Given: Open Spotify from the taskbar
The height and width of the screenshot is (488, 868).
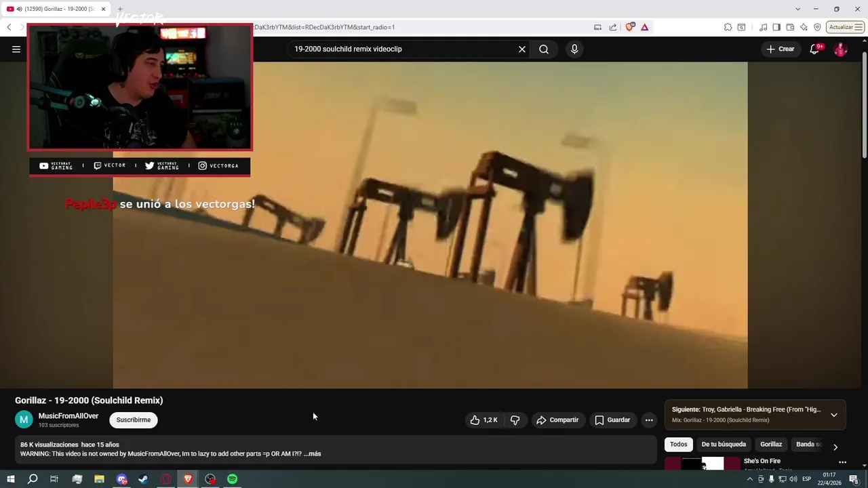Looking at the screenshot, I should pyautogui.click(x=233, y=479).
